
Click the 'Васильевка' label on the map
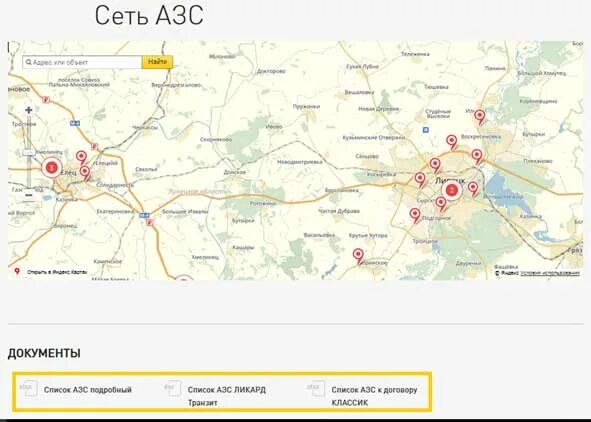pos(319,235)
